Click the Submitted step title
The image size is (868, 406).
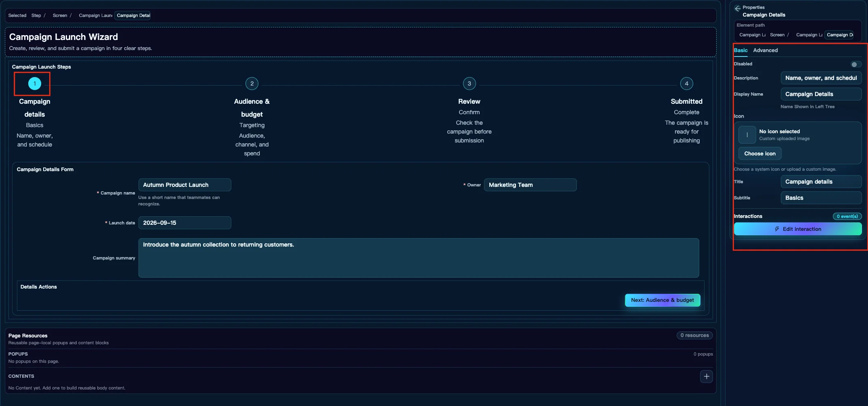[686, 101]
